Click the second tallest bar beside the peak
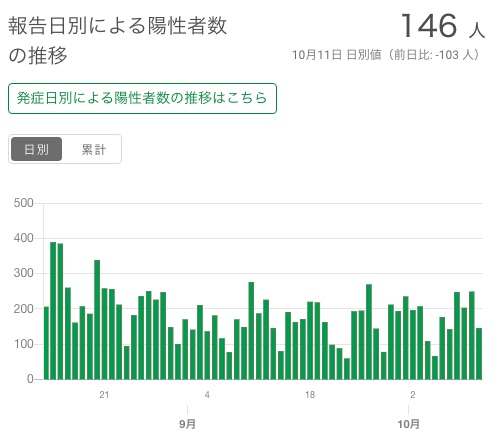This screenshot has height=434, width=492. 60,311
